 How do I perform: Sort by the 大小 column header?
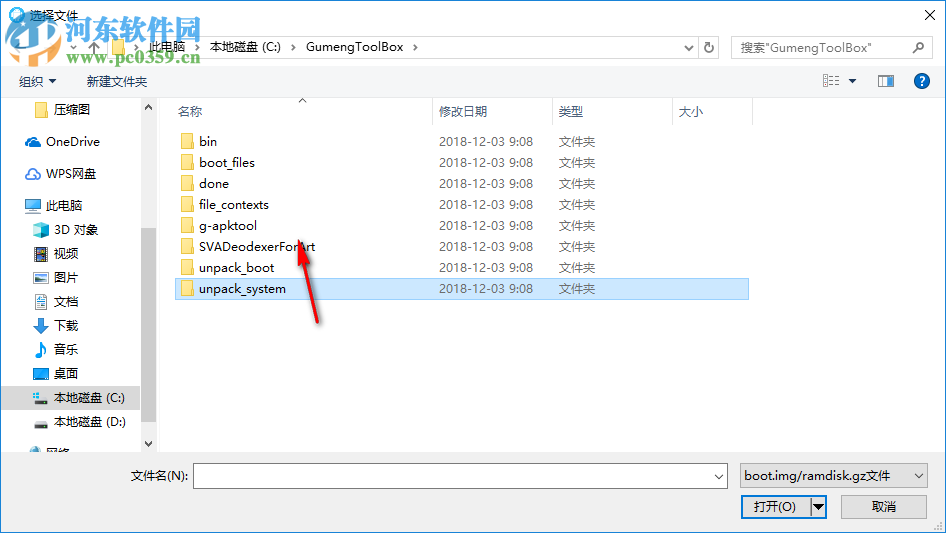pos(691,112)
